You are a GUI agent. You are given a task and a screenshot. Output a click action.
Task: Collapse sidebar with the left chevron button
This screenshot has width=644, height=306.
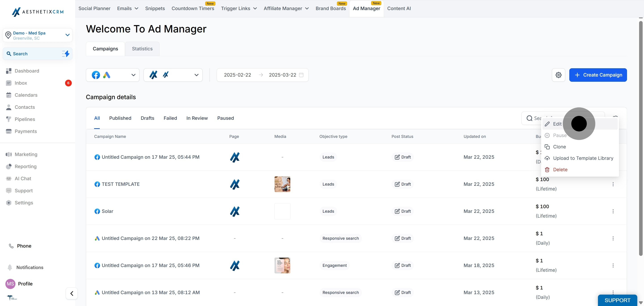click(72, 293)
